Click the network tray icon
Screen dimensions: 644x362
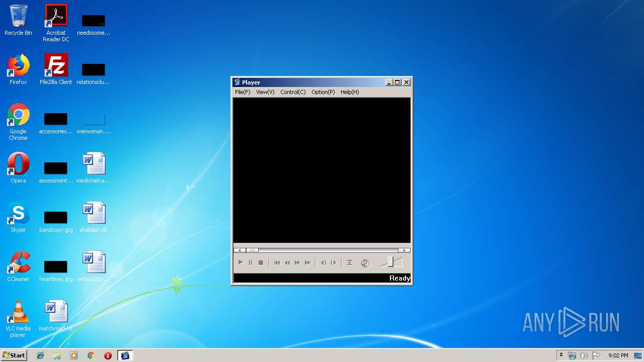click(x=572, y=355)
